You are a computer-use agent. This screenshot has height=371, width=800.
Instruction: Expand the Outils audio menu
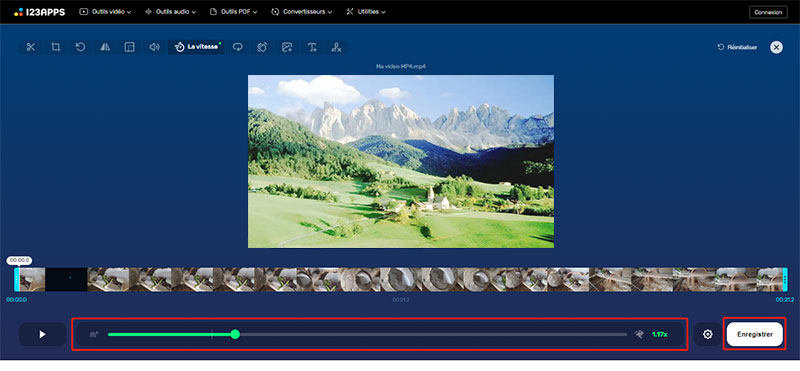click(x=170, y=12)
